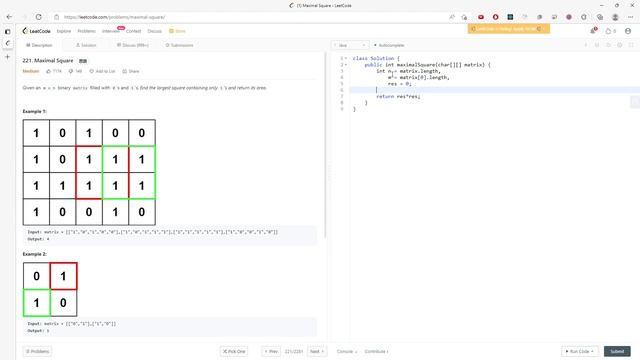Select the LeetCode tab icon in the vertical tab strip
This screenshot has width=640, height=360.
pos(7,43)
